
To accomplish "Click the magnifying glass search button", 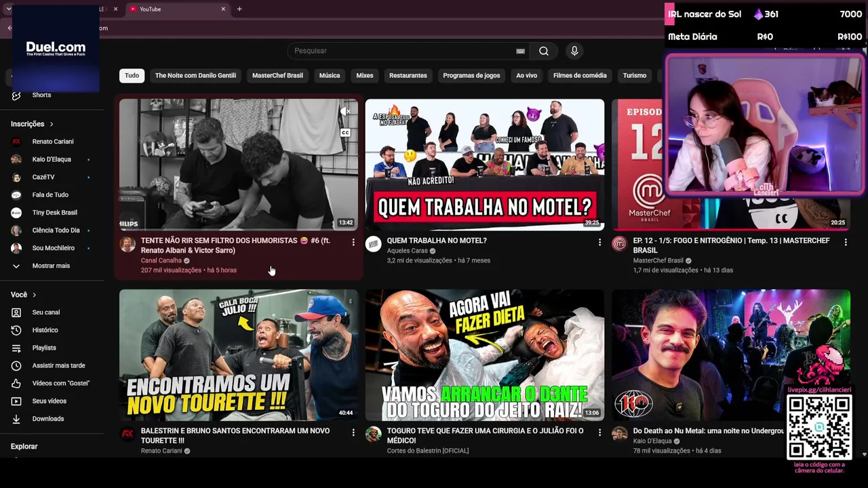I will click(x=544, y=51).
